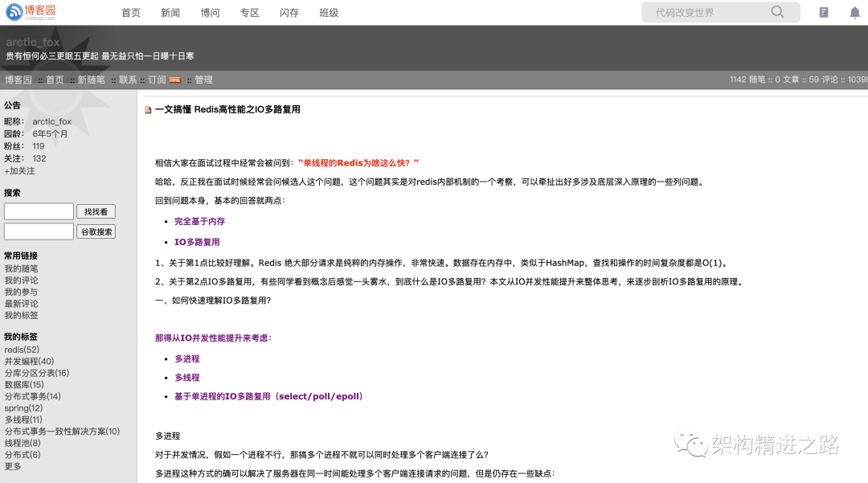Open the notification bell
Viewport: 868px width, 483px height.
[x=854, y=12]
